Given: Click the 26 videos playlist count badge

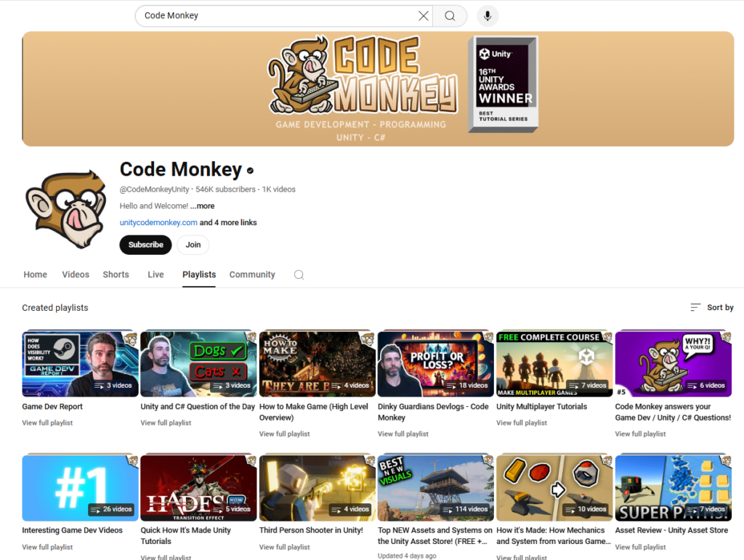Looking at the screenshot, I should coord(111,509).
